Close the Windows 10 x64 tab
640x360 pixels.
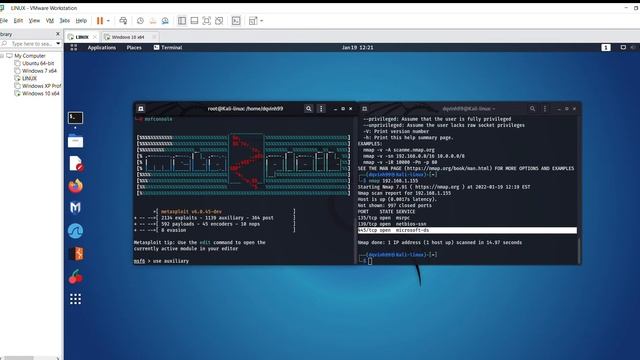[154, 37]
